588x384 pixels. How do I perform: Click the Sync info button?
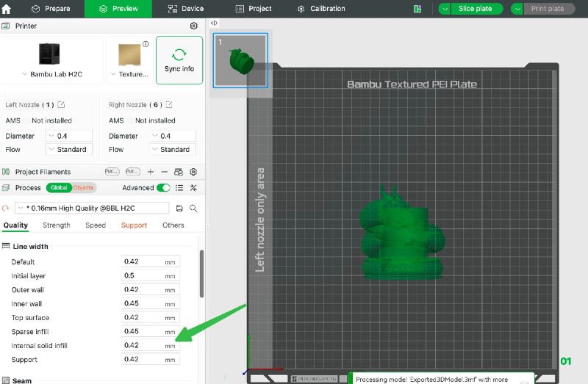179,60
